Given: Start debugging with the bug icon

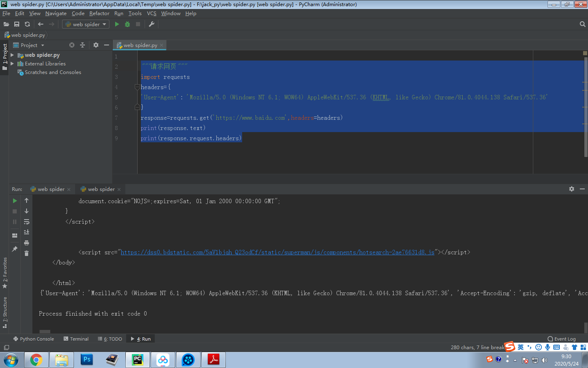Looking at the screenshot, I should click(127, 24).
